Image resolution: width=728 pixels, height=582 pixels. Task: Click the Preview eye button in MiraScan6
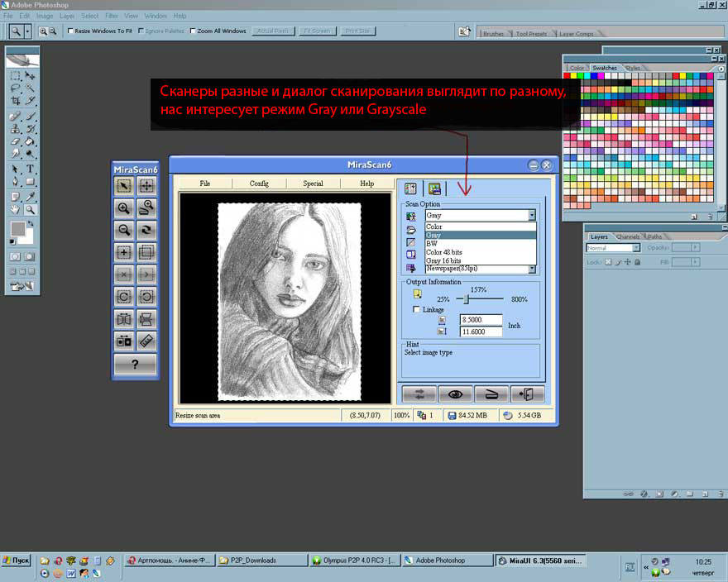tap(456, 394)
